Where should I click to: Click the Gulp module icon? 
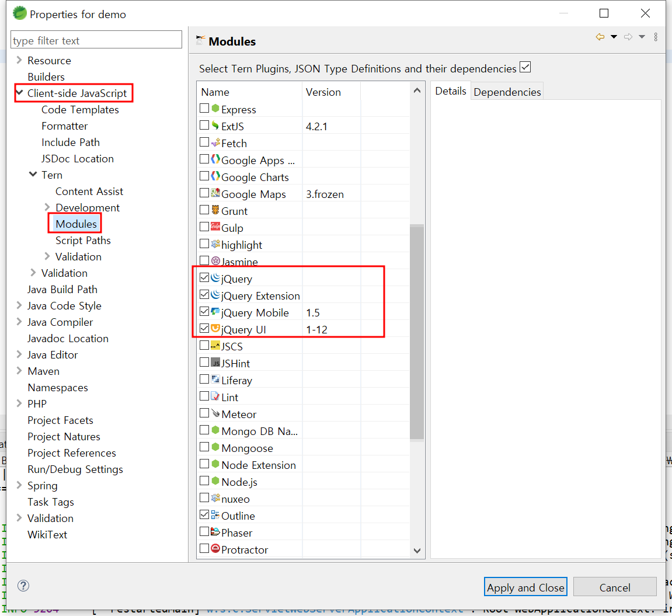(215, 227)
